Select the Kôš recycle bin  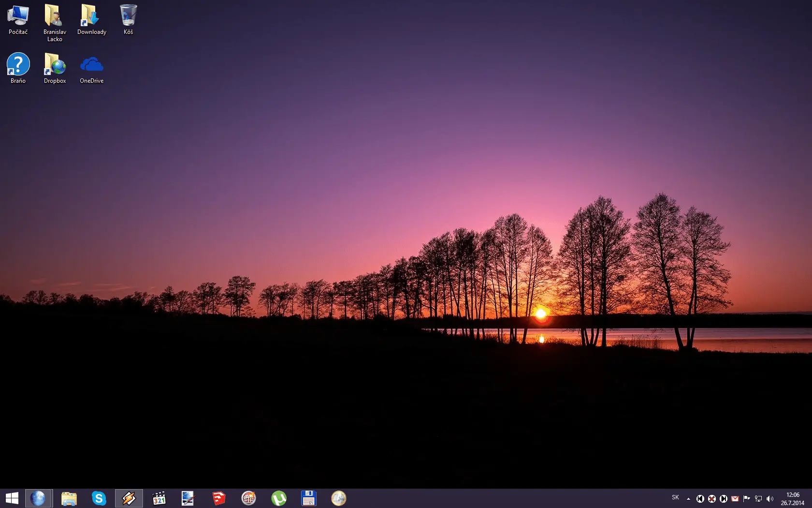point(128,20)
